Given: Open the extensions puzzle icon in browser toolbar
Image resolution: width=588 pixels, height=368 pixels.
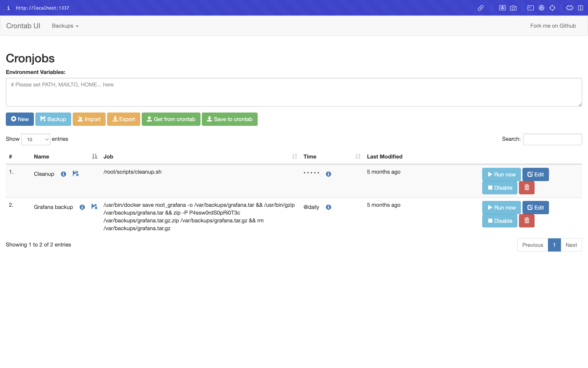Looking at the screenshot, I should [x=570, y=8].
